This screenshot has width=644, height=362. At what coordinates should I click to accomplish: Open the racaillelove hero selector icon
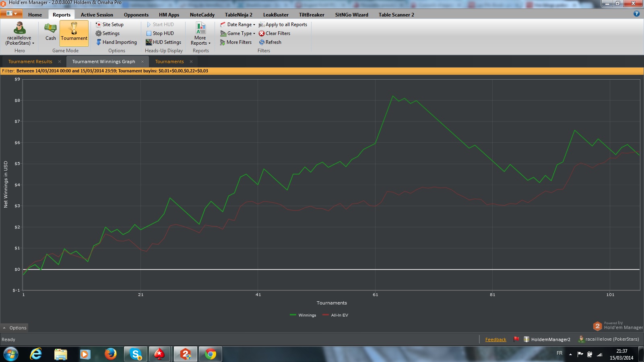click(19, 28)
